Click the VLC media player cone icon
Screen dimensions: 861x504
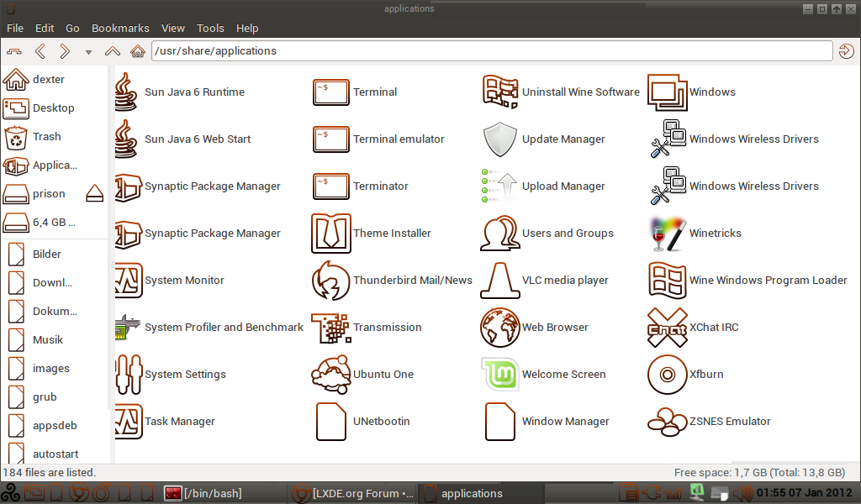click(x=499, y=281)
